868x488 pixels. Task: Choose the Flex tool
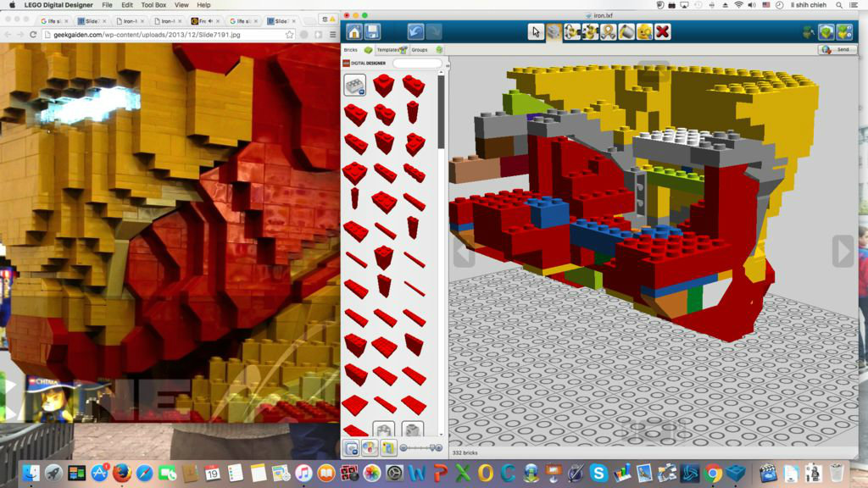click(x=609, y=31)
